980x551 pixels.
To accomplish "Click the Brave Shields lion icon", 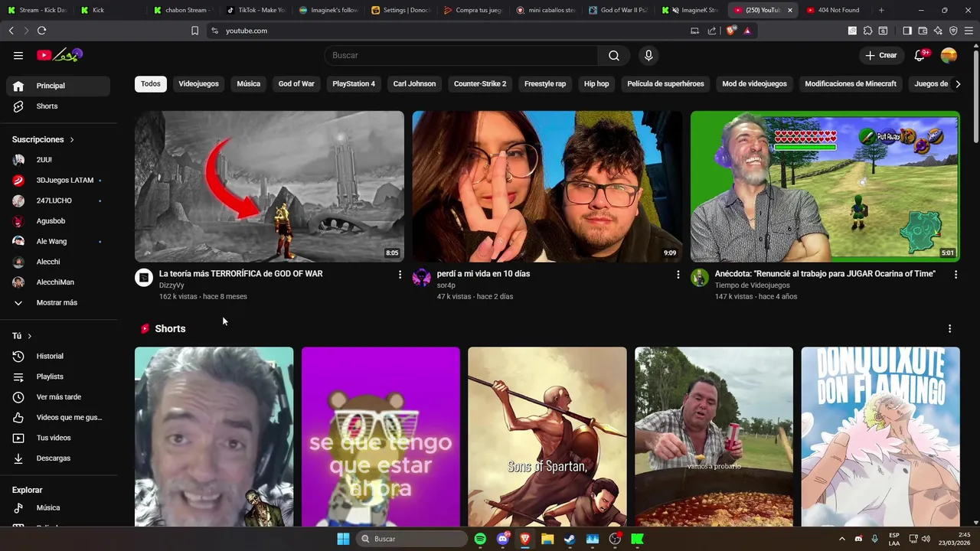I will (x=731, y=31).
